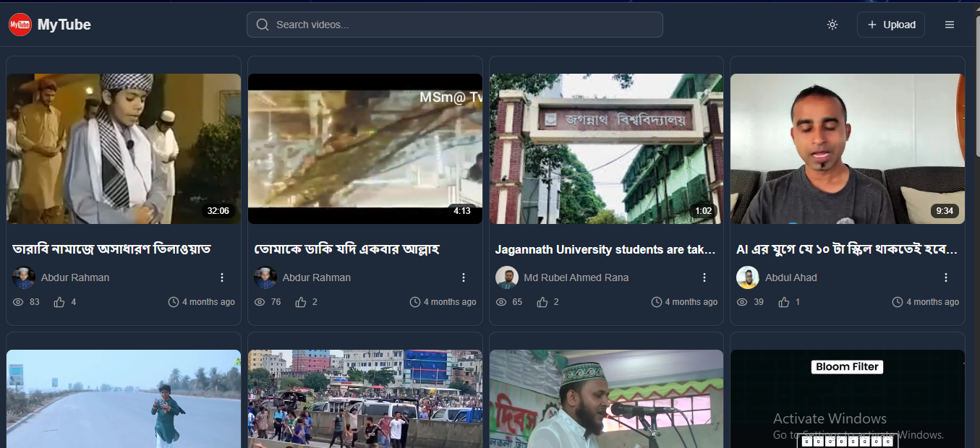Click the MyTube brand name text
980x448 pixels.
pos(64,25)
